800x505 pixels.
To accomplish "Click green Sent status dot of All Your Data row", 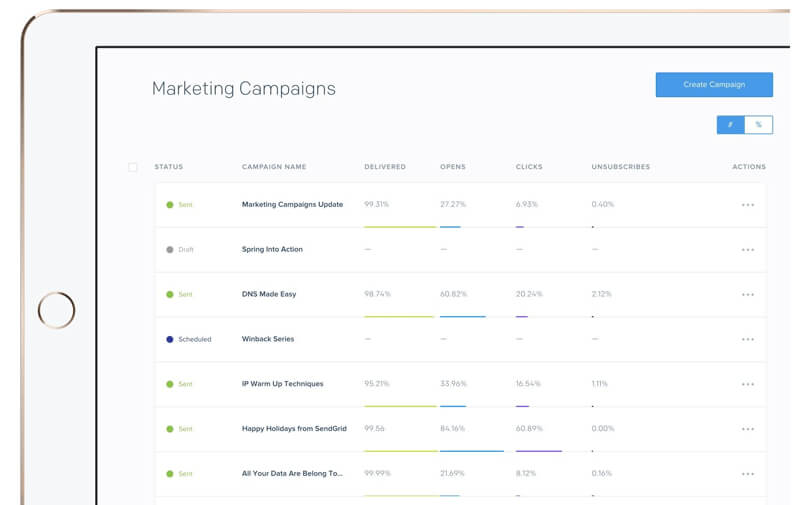I will point(170,474).
